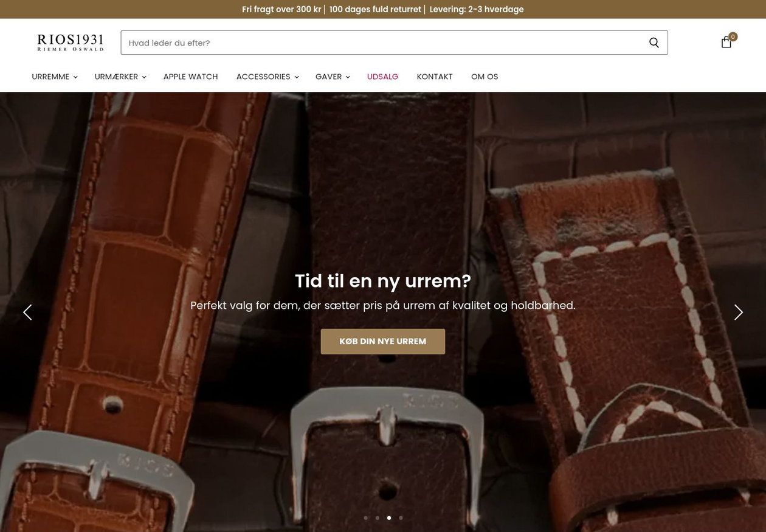Go to previous slide arrow
Screen dimensions: 766x532
(x=27, y=313)
